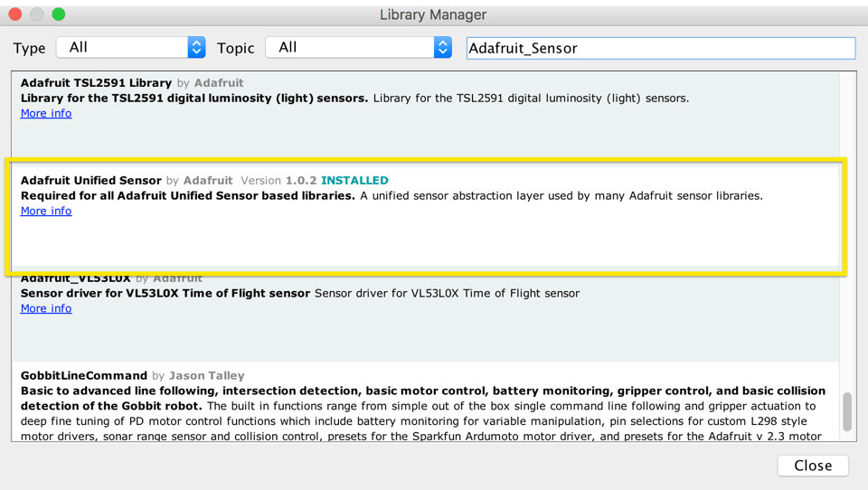Select the Adafruit_VL53L0X sensor driver description

click(165, 293)
